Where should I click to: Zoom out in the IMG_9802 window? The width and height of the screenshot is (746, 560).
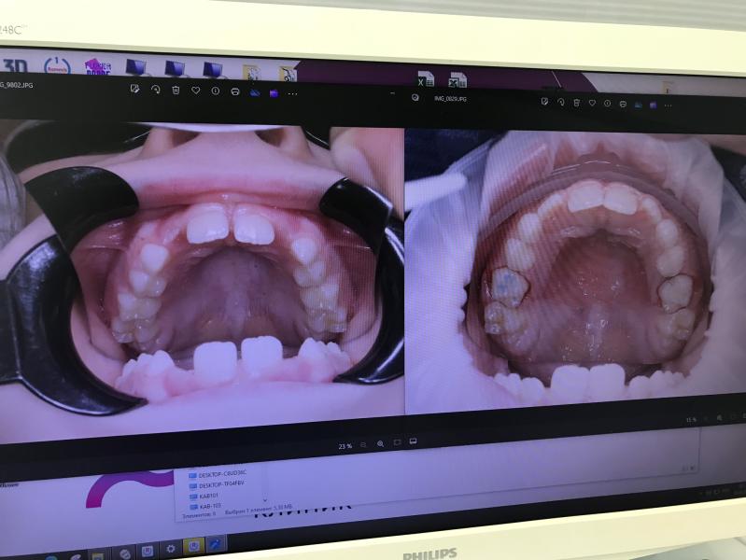point(363,445)
